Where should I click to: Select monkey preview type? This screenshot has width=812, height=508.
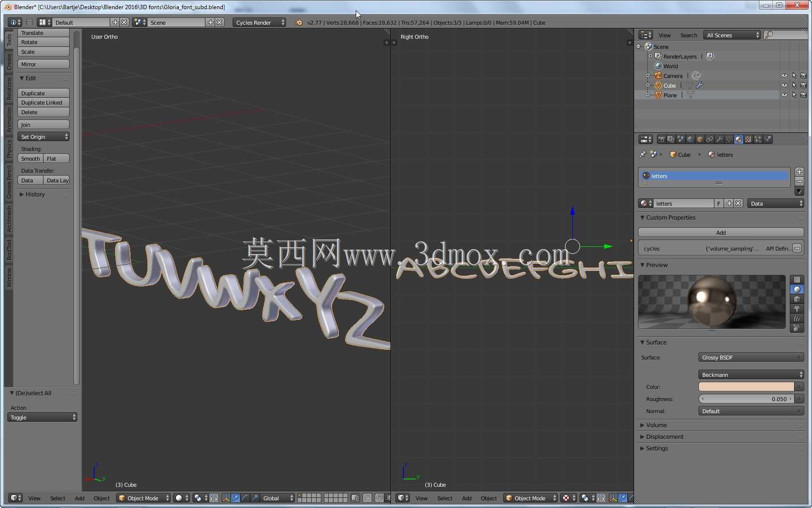pos(797,309)
